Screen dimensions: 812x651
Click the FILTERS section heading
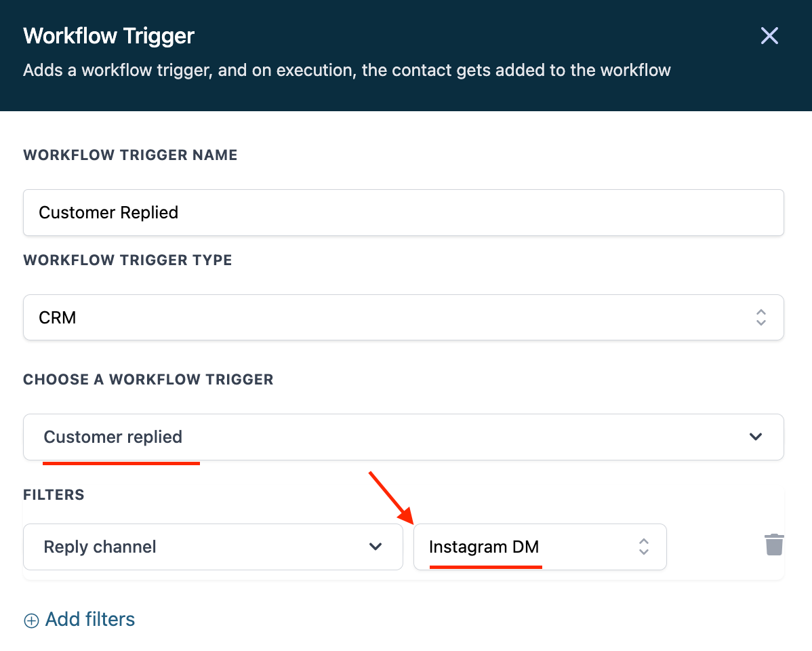54,495
